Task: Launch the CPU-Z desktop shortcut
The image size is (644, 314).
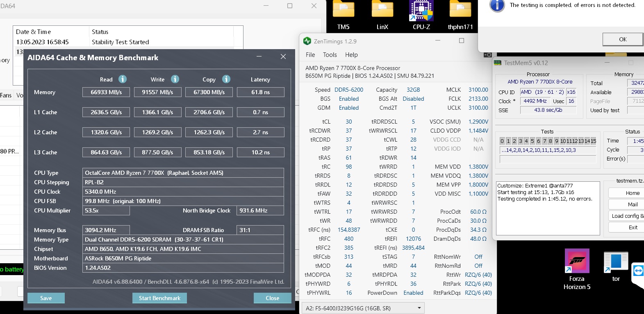Action: [421, 16]
